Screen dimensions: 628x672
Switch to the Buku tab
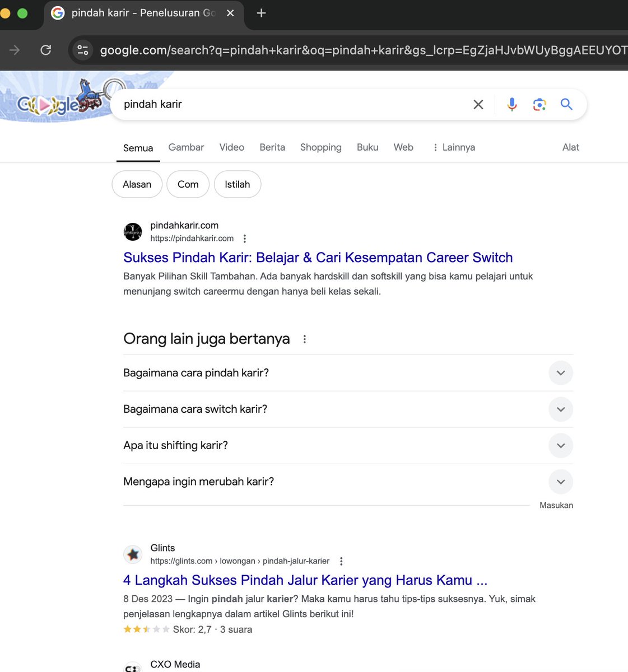coord(368,147)
